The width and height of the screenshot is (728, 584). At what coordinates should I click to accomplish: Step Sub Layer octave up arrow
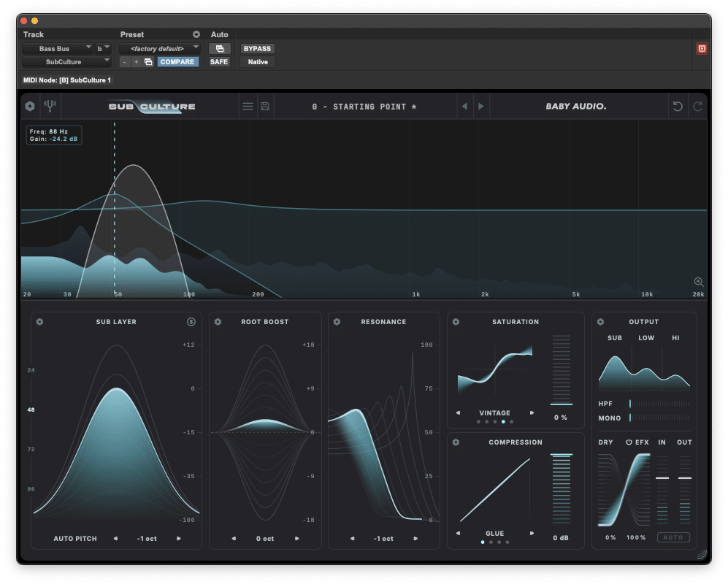(x=179, y=539)
